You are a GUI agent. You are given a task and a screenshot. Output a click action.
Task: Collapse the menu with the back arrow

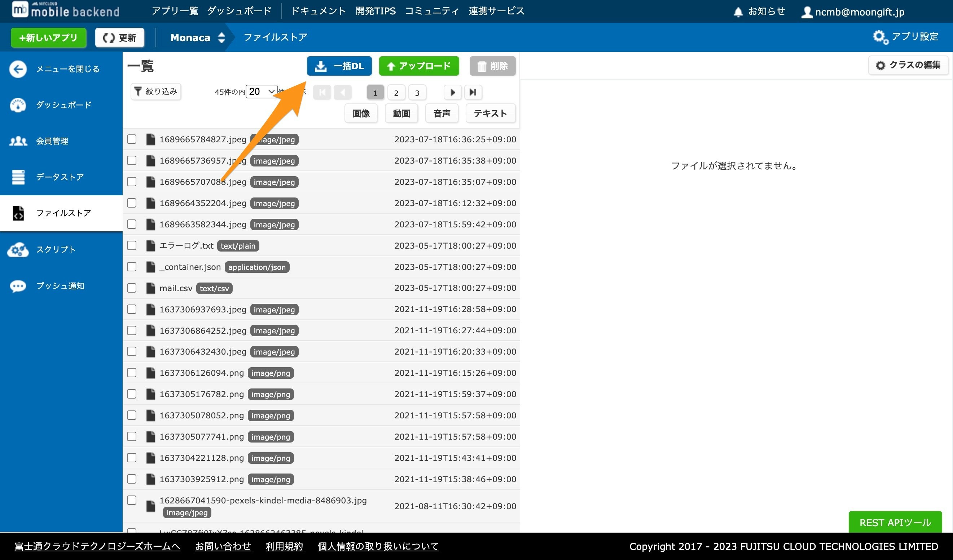tap(18, 69)
